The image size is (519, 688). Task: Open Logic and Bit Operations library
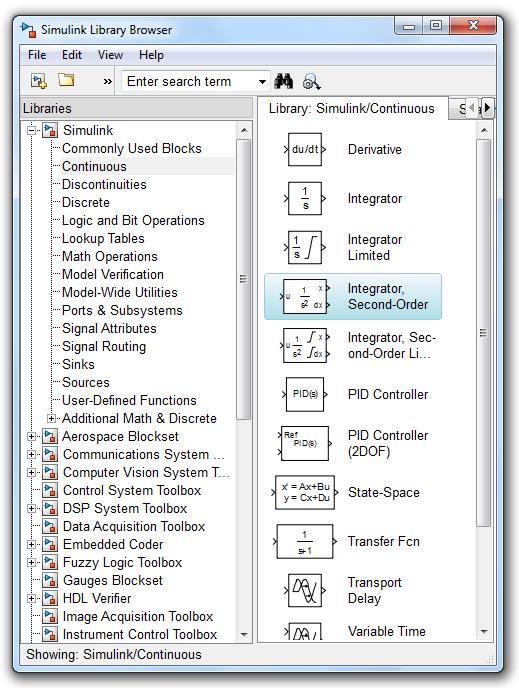[x=133, y=221]
